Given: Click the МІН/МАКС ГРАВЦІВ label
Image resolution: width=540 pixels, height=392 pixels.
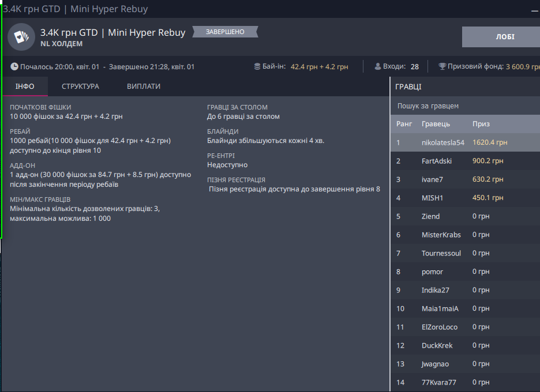Looking at the screenshot, I should click(40, 199).
